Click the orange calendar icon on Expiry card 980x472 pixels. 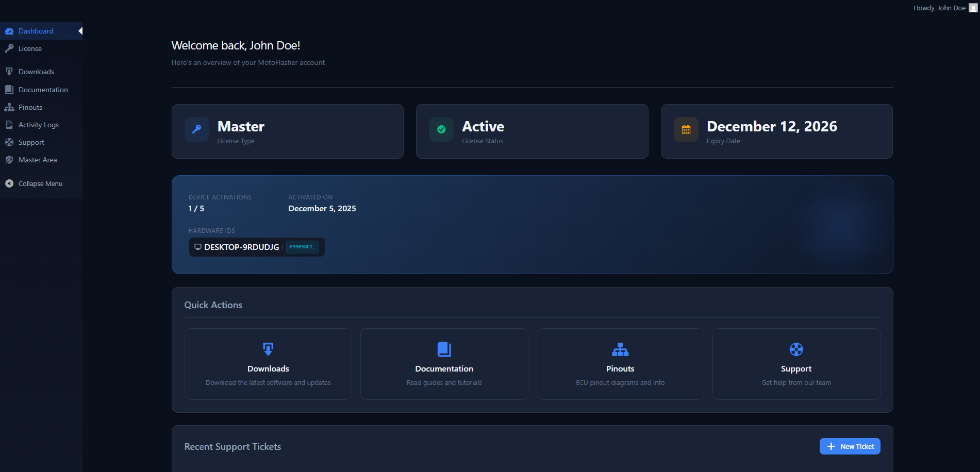[686, 129]
